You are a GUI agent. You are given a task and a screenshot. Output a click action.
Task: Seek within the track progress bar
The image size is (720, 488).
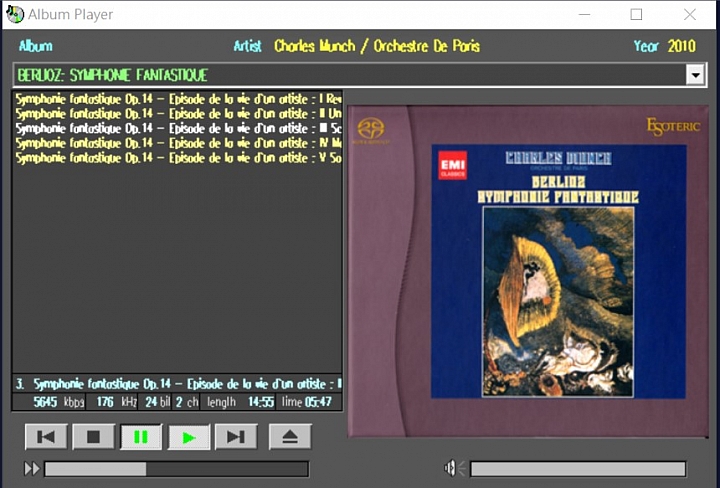[x=176, y=469]
